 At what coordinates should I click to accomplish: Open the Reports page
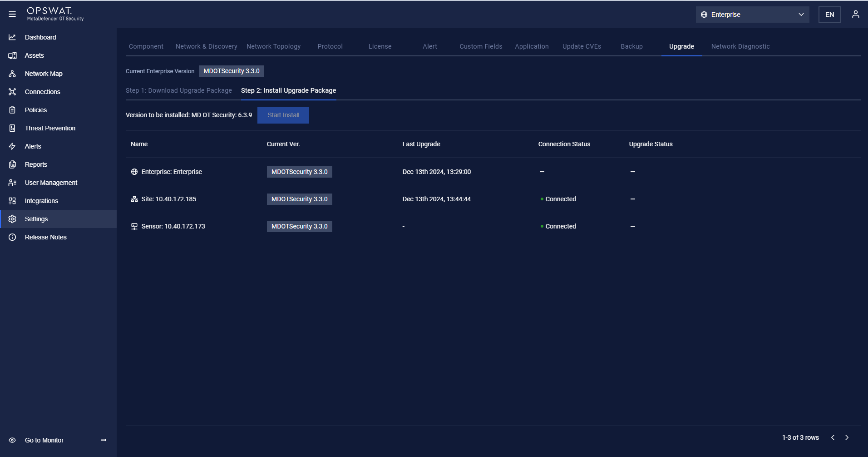coord(36,164)
